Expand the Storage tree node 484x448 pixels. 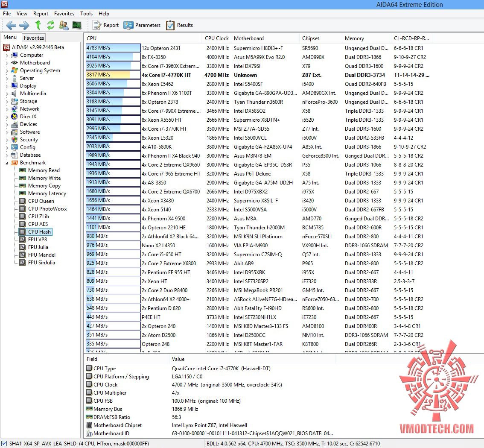point(7,102)
